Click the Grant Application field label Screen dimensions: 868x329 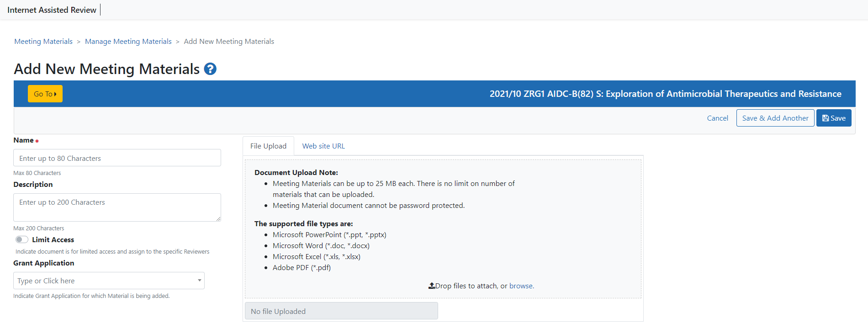click(x=44, y=263)
